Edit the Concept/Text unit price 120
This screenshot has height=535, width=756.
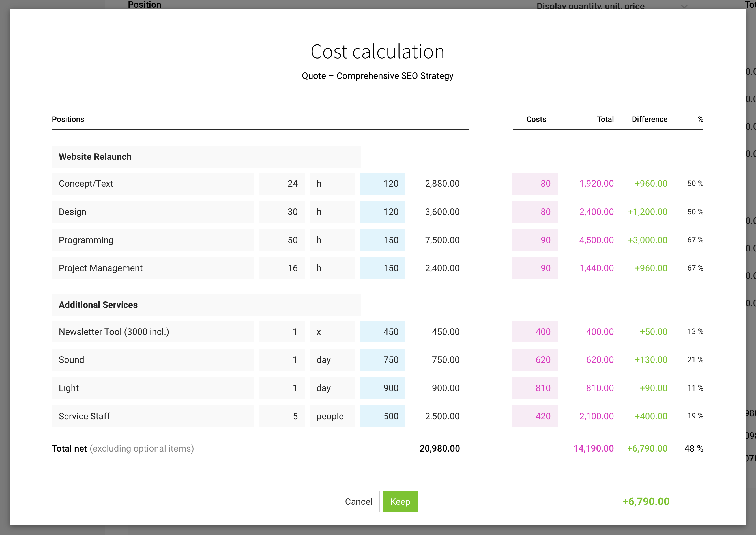click(x=383, y=184)
